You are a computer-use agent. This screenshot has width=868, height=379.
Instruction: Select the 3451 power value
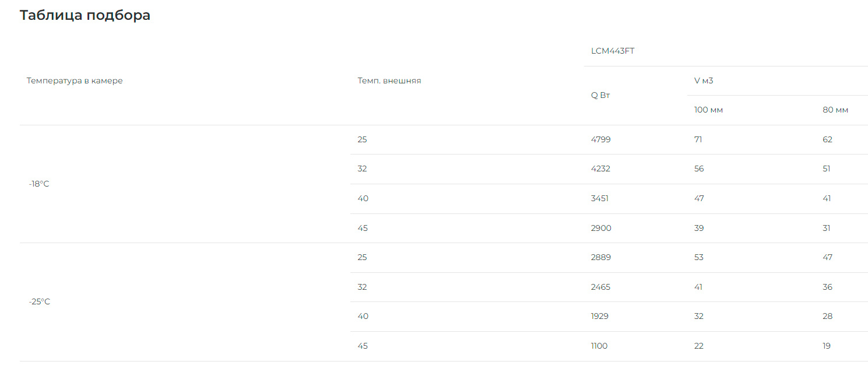[600, 199]
